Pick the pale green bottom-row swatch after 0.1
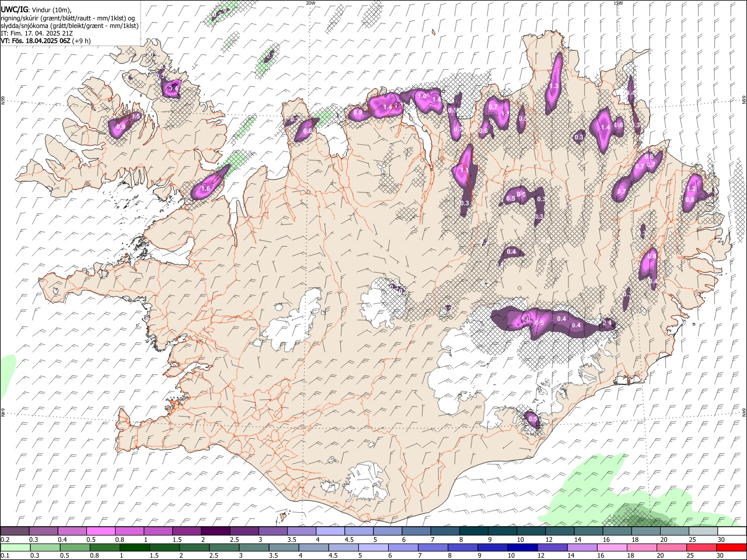Screen dimensions: 747x560 (15, 548)
